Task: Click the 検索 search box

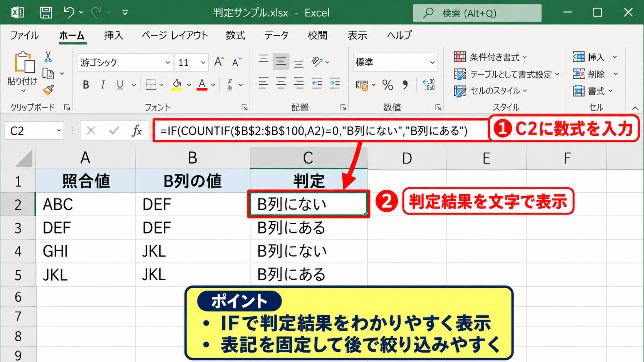Action: [477, 13]
